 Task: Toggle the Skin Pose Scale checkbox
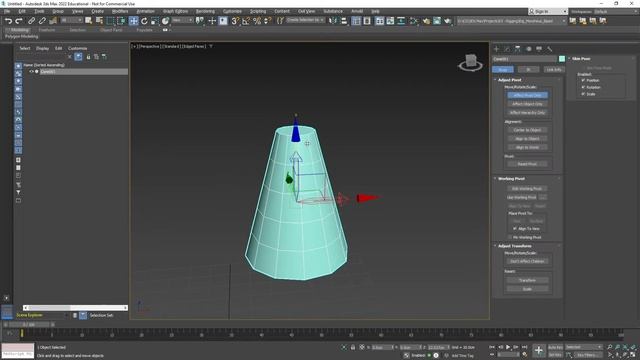pyautogui.click(x=583, y=94)
